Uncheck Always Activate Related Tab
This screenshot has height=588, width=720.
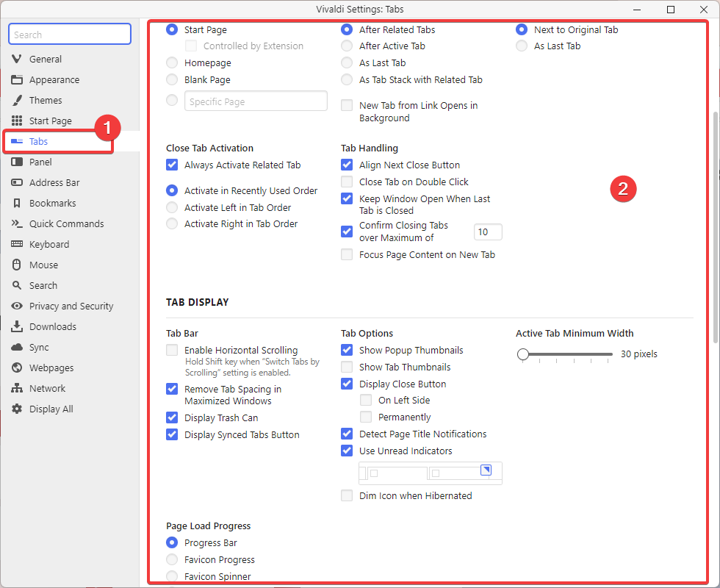pos(172,165)
